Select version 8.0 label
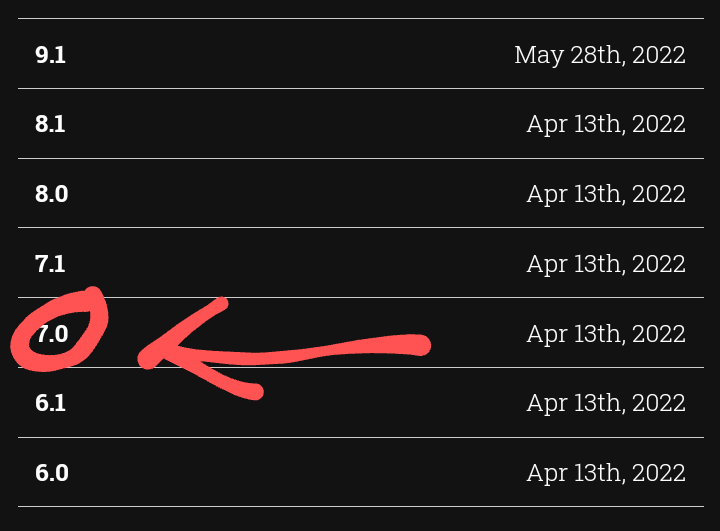Screen dimensions: 720x531 [x=51, y=194]
